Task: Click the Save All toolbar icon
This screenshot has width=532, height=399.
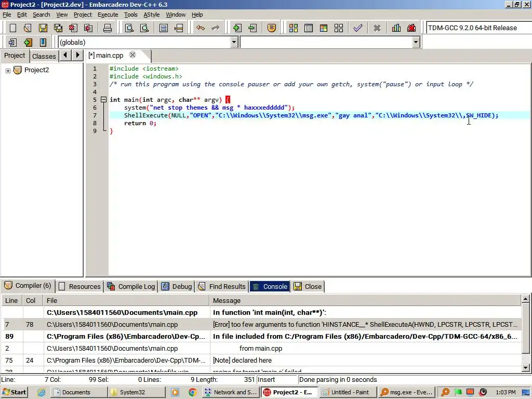Action: point(58,28)
